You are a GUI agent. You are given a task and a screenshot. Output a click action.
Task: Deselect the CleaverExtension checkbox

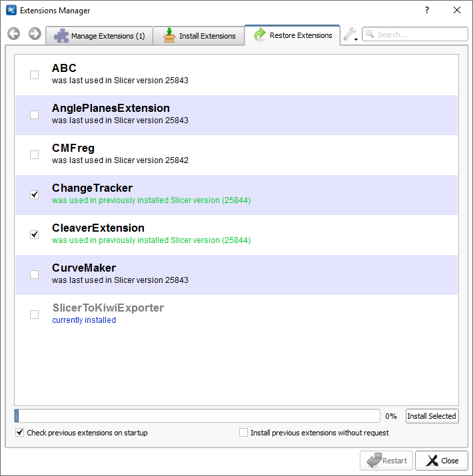coord(34,234)
